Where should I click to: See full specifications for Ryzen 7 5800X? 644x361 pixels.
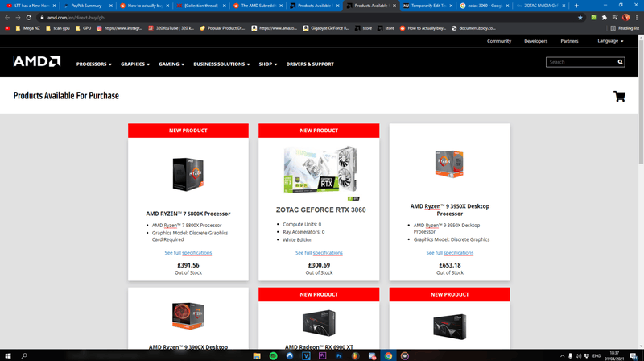pos(188,253)
